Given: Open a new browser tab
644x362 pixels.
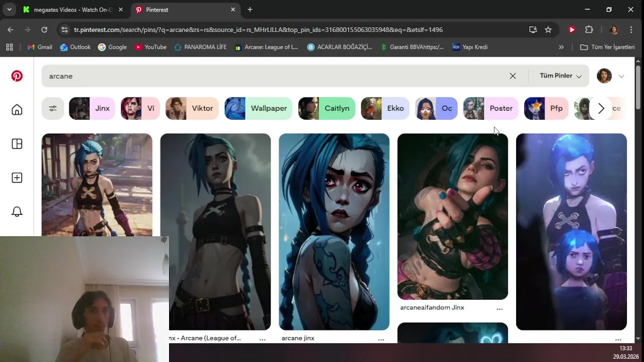Looking at the screenshot, I should (250, 10).
